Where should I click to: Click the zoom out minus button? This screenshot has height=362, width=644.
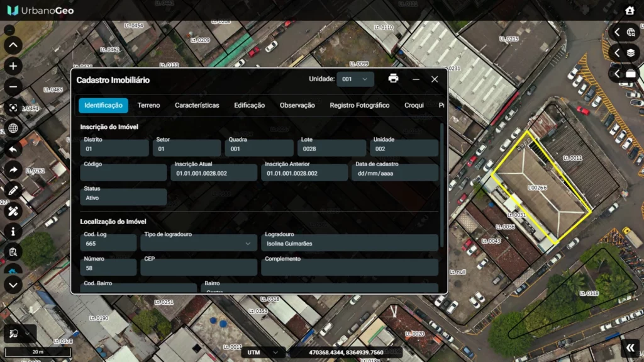tap(13, 87)
